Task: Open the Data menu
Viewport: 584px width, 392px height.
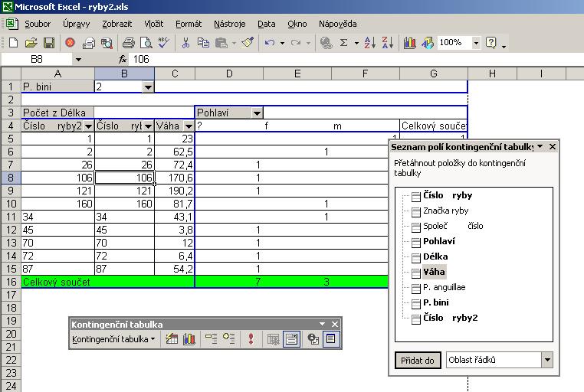Action: click(x=266, y=24)
